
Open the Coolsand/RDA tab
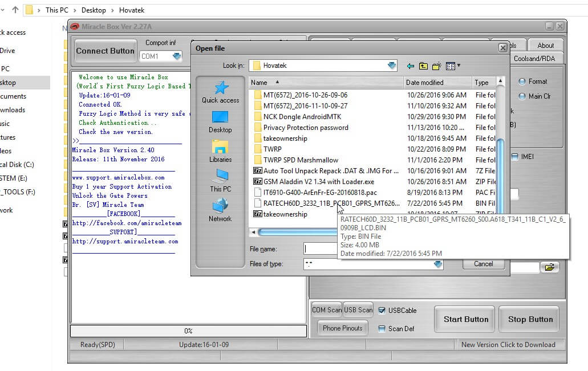534,58
